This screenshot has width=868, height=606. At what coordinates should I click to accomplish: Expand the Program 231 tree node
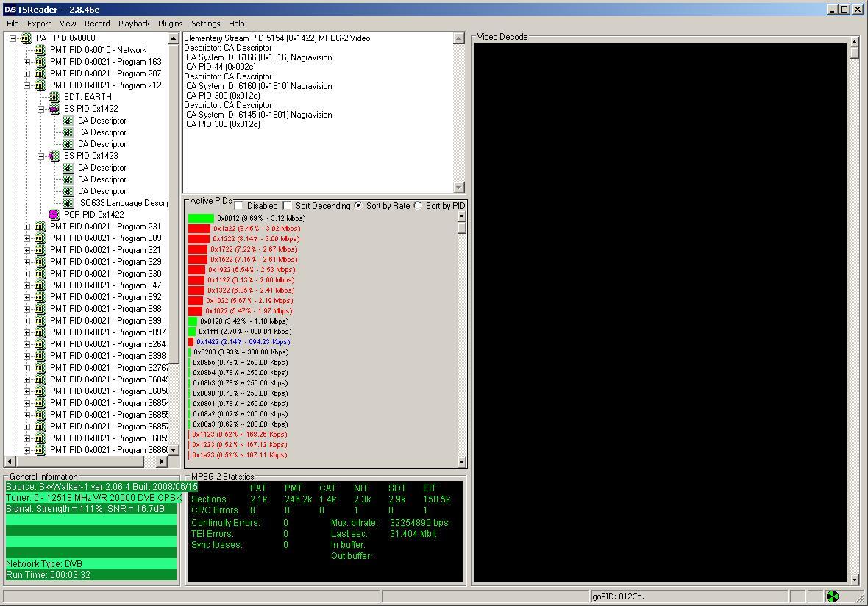pos(26,227)
